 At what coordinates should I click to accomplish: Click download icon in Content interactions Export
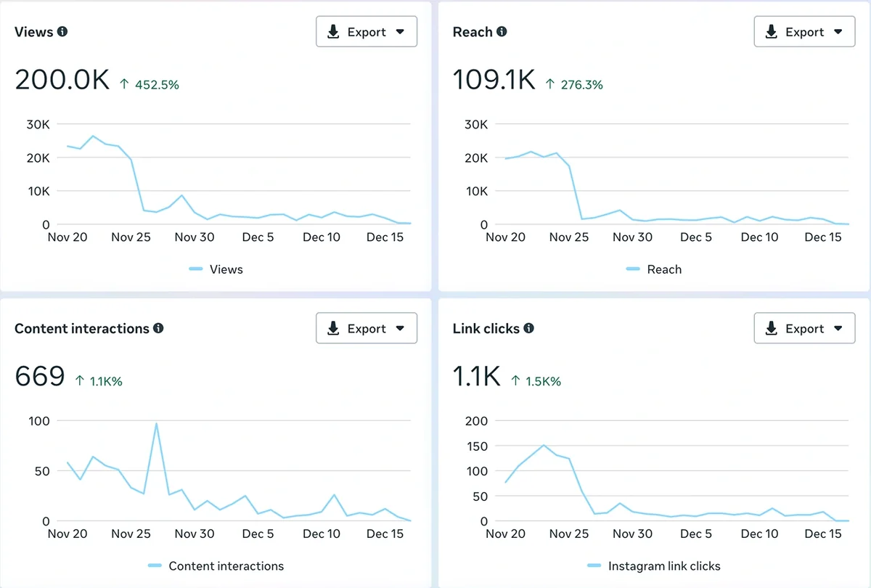click(334, 328)
